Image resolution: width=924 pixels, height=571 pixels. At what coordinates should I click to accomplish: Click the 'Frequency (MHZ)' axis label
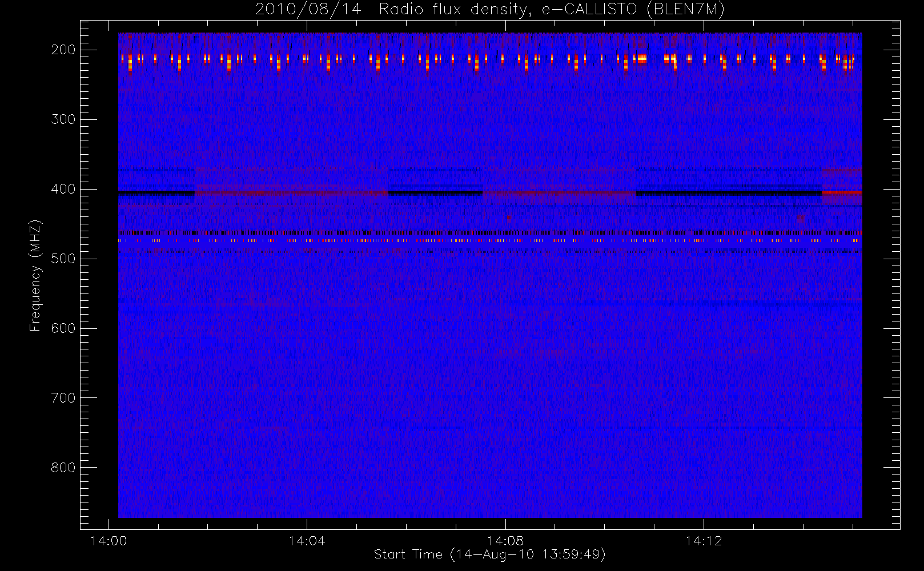pos(35,275)
